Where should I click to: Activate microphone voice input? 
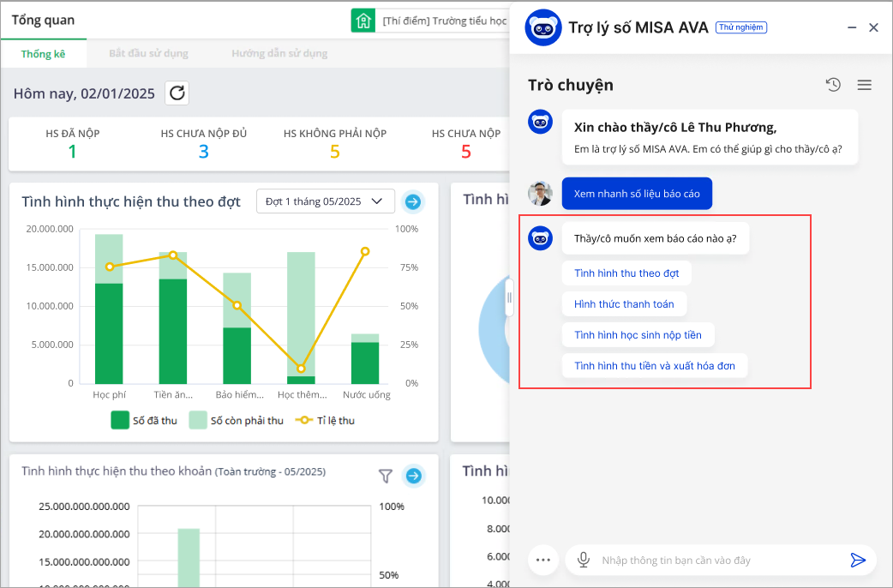(583, 560)
